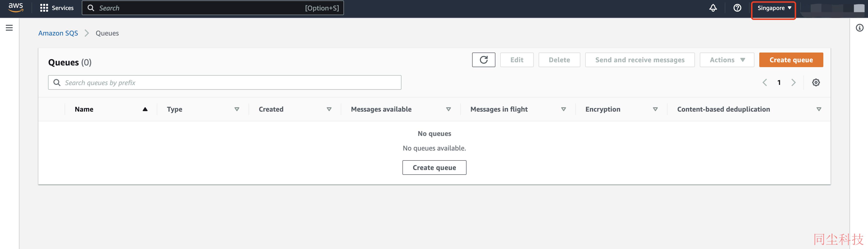868x249 pixels.
Task: Open the help question mark icon
Action: [737, 8]
